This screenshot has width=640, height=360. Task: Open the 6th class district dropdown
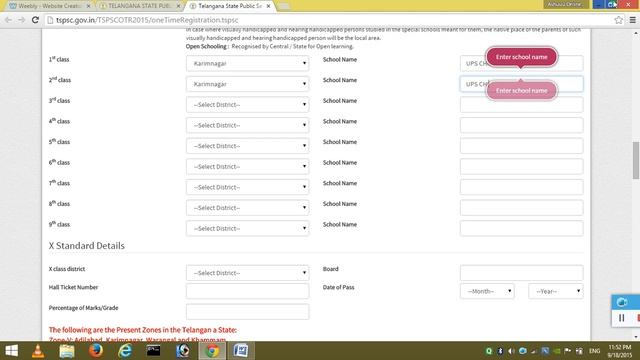pos(247,167)
